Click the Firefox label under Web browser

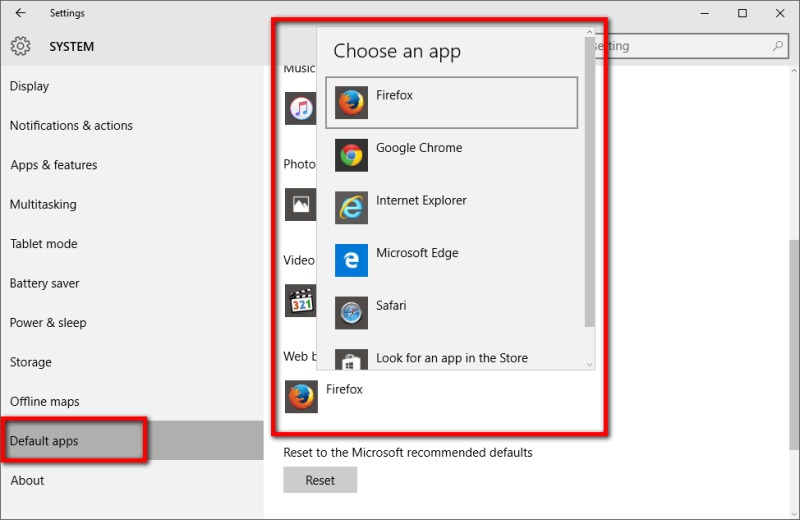pyautogui.click(x=344, y=389)
